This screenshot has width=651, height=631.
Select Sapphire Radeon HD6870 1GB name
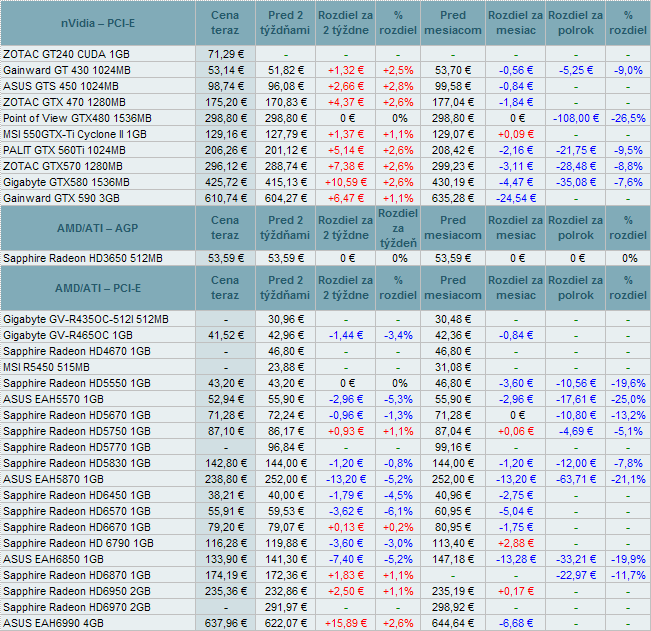click(x=77, y=575)
